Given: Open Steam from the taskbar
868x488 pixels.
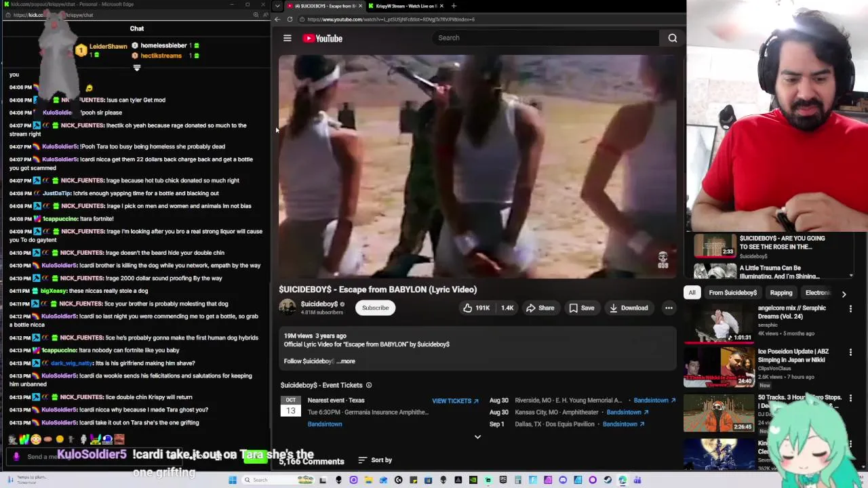Looking at the screenshot, I should (x=608, y=480).
